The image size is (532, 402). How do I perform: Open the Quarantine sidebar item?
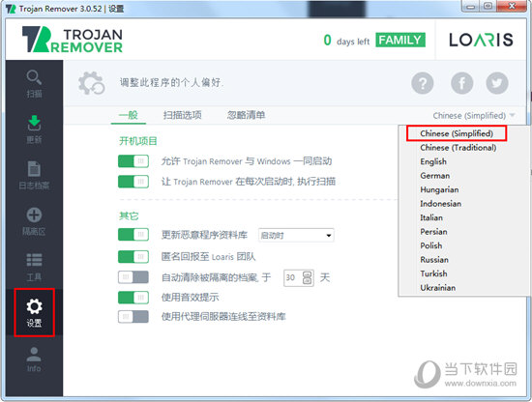(34, 221)
